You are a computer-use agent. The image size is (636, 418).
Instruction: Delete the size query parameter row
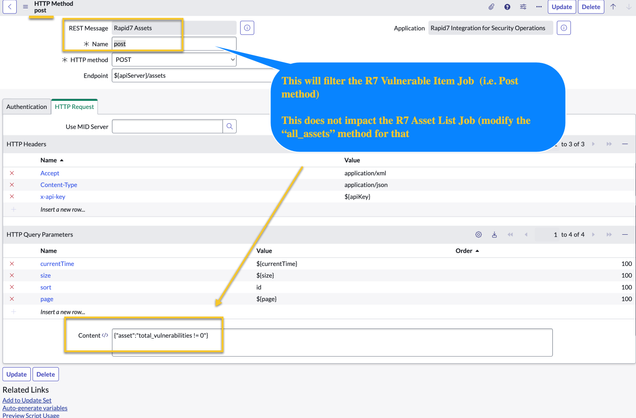(x=12, y=276)
